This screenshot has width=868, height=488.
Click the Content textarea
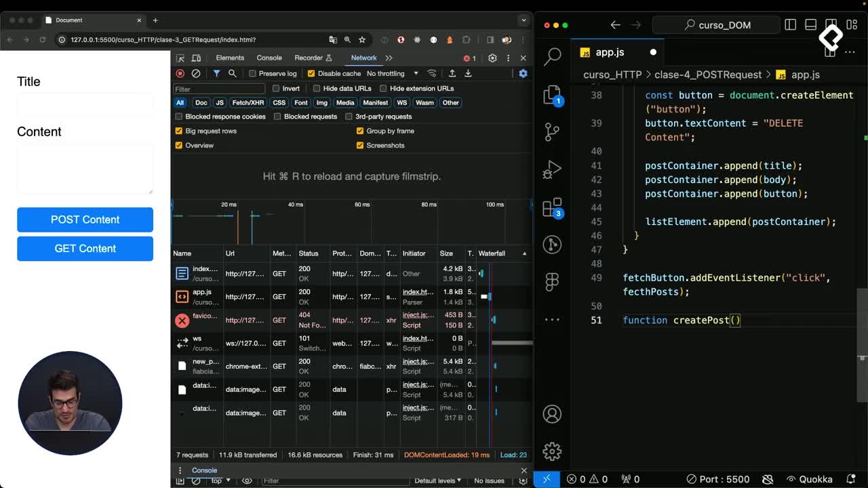pyautogui.click(x=85, y=169)
